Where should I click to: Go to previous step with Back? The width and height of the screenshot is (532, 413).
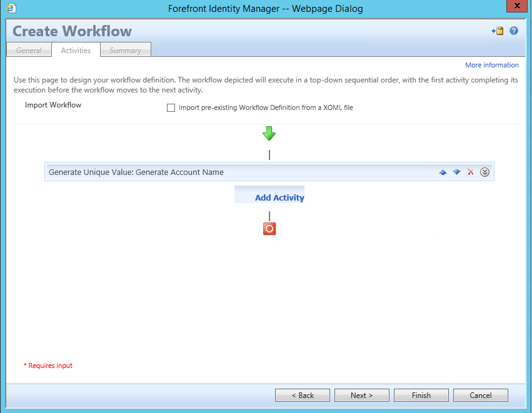(x=303, y=396)
